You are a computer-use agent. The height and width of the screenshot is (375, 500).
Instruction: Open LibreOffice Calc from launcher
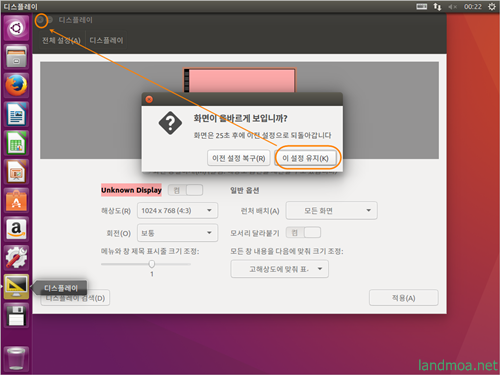click(x=16, y=143)
